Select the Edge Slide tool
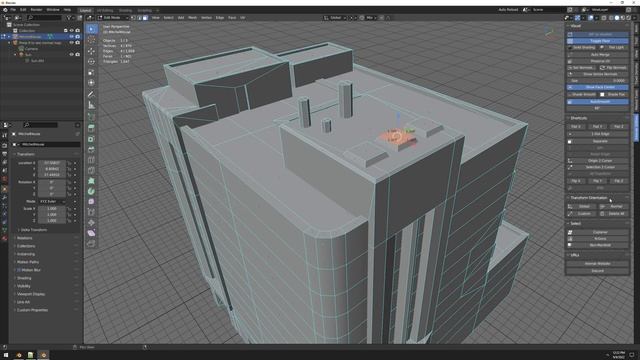Viewport: 640px width, 360px height. pos(91,212)
